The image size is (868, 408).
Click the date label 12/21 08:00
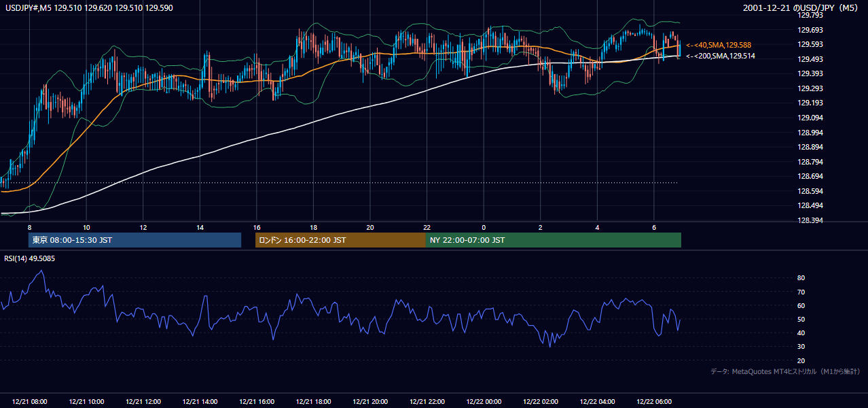point(30,402)
